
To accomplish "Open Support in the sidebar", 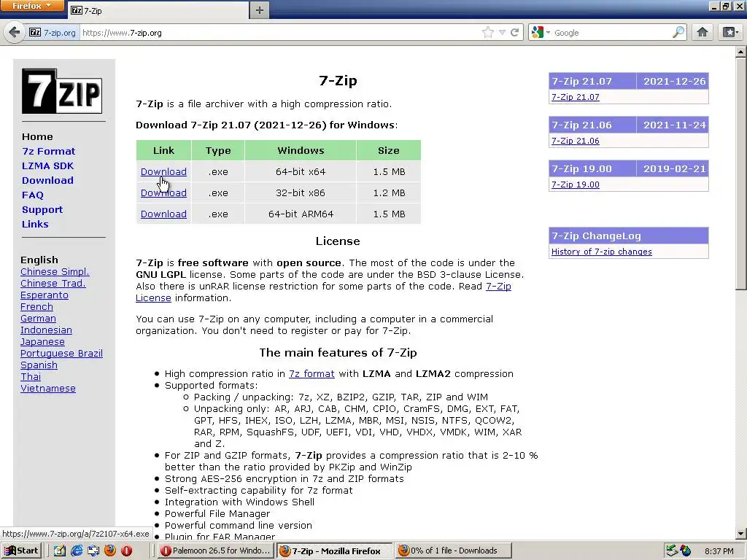I will [x=42, y=210].
